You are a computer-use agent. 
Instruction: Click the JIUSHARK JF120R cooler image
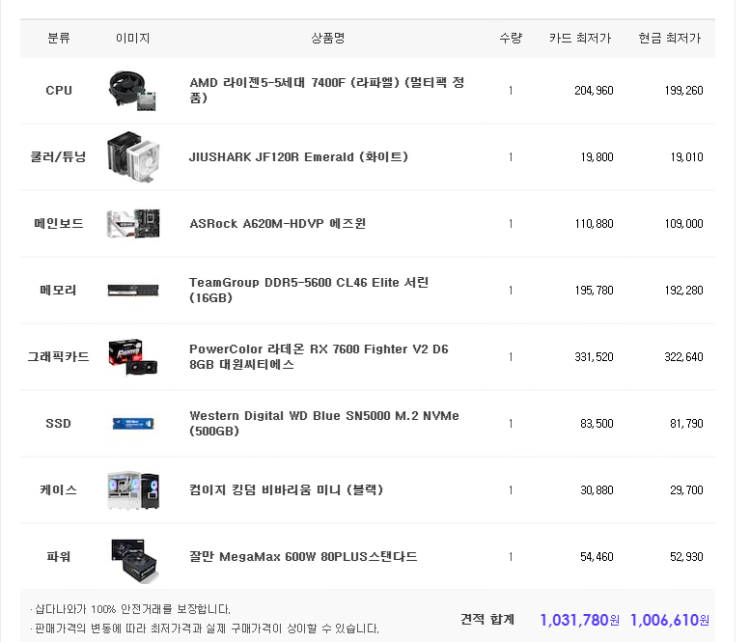coord(133,157)
